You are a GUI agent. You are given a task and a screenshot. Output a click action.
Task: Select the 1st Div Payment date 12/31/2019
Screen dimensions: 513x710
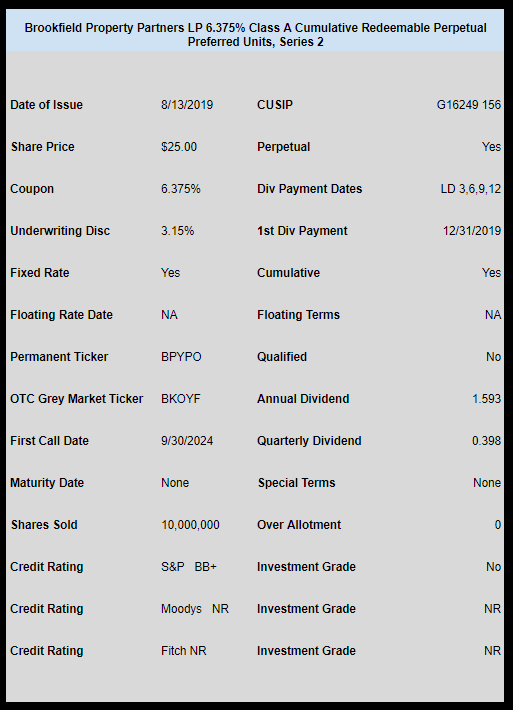pyautogui.click(x=472, y=231)
